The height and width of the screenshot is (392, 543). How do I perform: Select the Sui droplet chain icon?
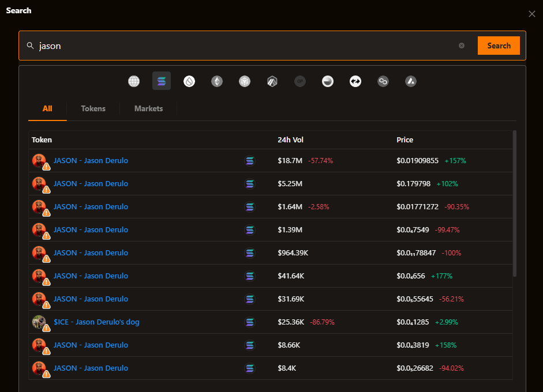(189, 81)
